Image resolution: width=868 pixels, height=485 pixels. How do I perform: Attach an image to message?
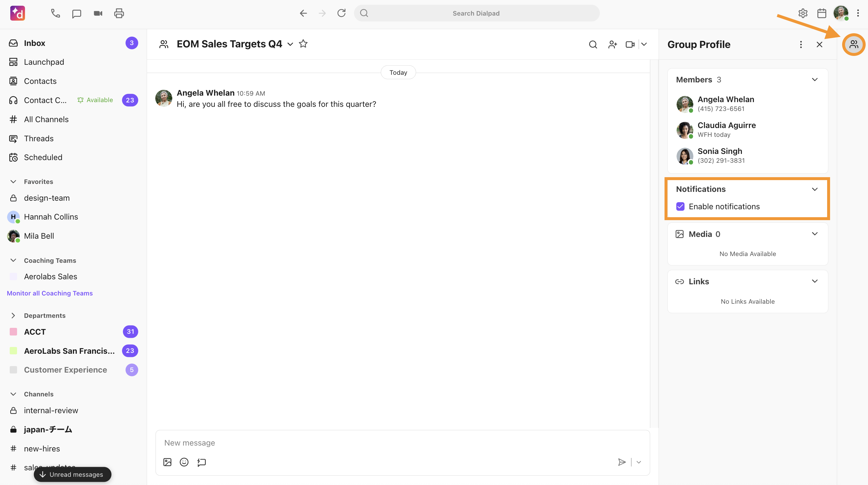click(x=168, y=462)
